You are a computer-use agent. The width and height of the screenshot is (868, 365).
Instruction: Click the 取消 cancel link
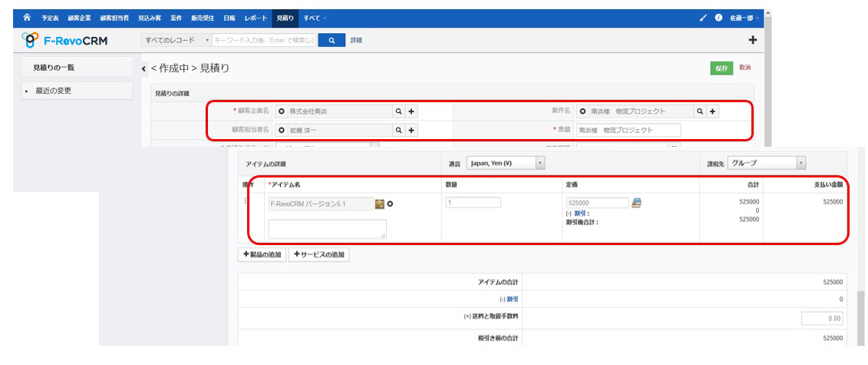(x=745, y=68)
